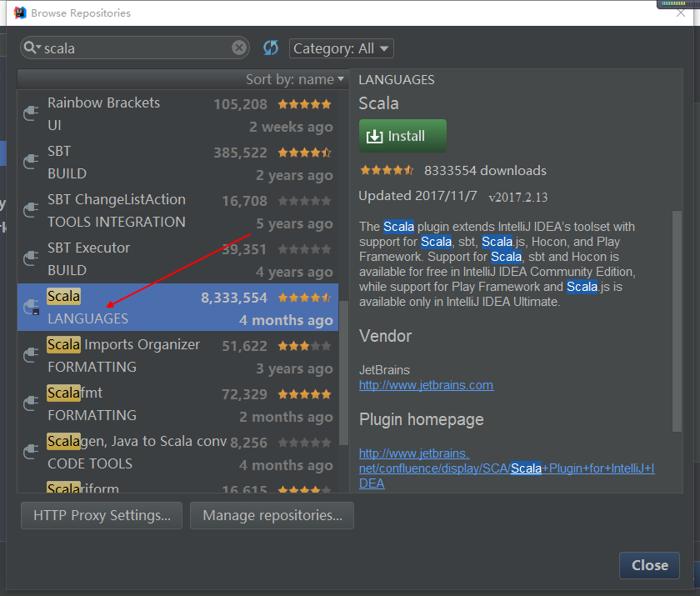Select the Scalafmt plugin
The image size is (700, 596).
coord(177,403)
